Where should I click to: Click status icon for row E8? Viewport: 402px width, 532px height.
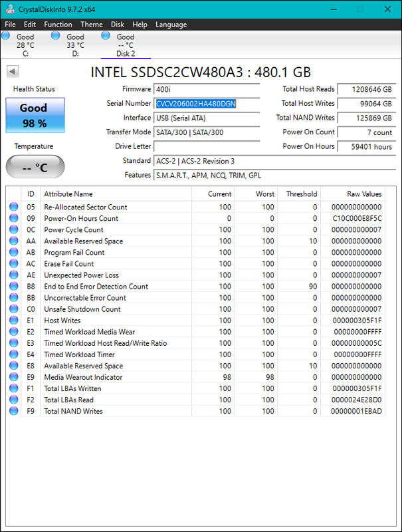[14, 365]
